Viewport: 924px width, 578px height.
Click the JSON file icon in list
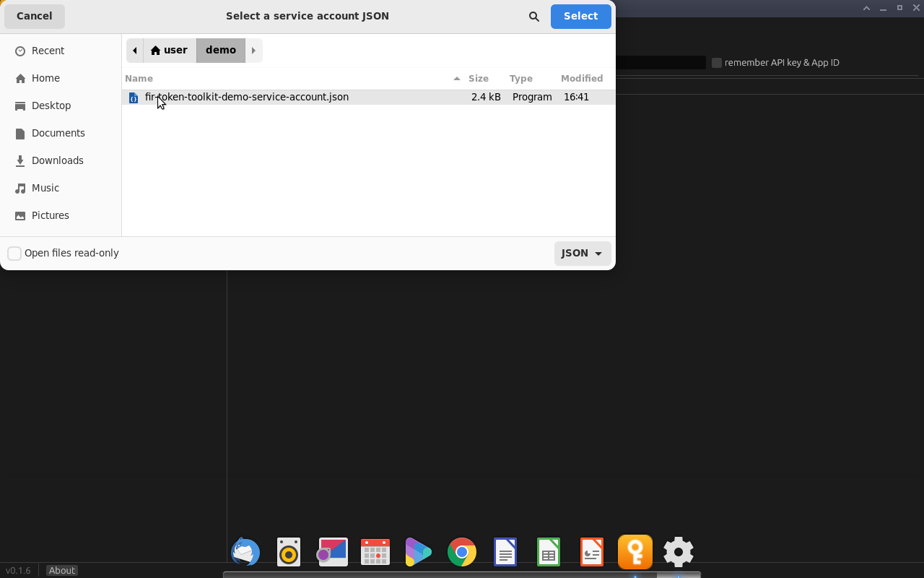click(x=134, y=98)
